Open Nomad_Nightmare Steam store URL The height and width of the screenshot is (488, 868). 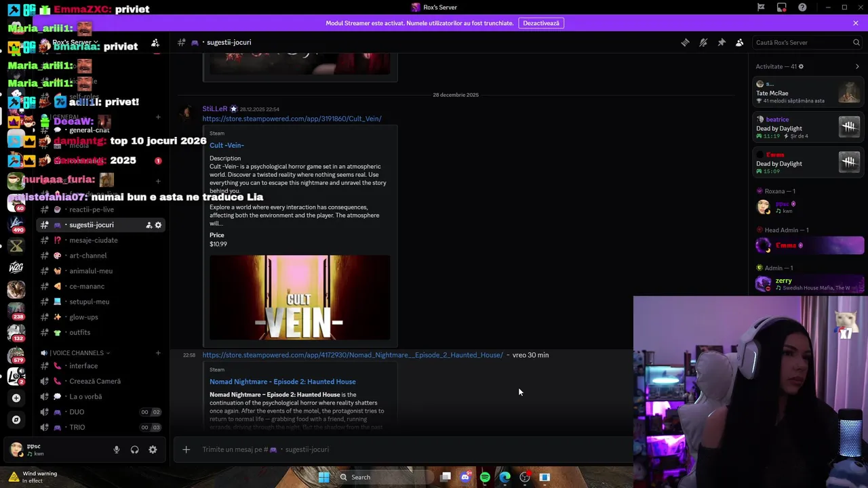(353, 355)
